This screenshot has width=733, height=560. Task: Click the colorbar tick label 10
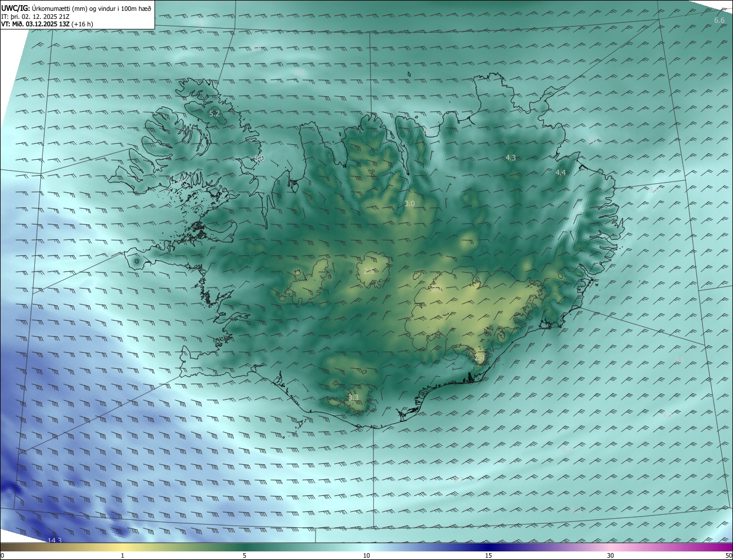coord(366,555)
